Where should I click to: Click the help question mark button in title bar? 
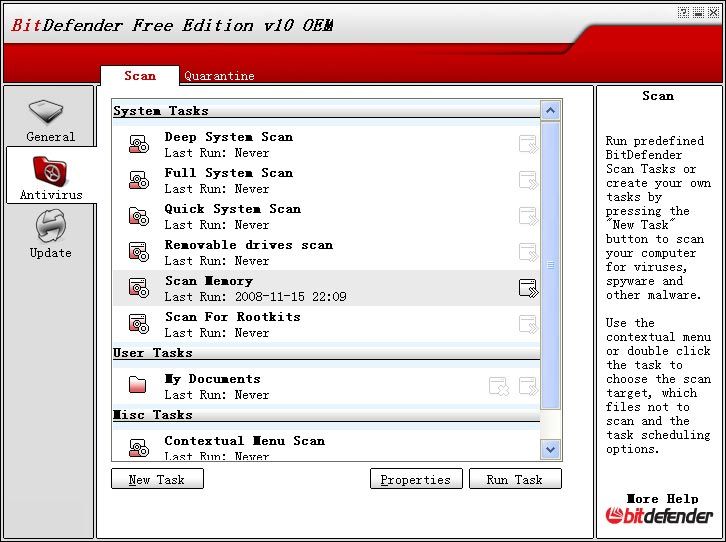point(684,12)
